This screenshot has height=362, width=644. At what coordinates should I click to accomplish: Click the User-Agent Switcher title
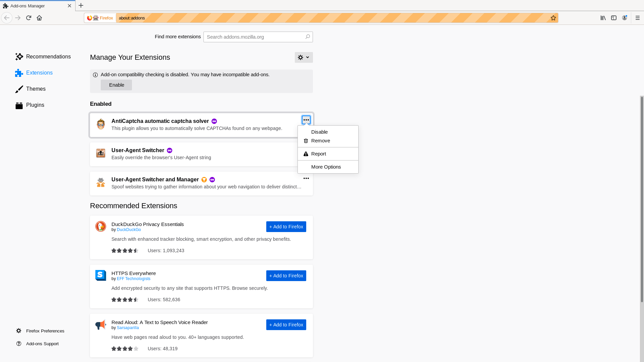click(138, 150)
